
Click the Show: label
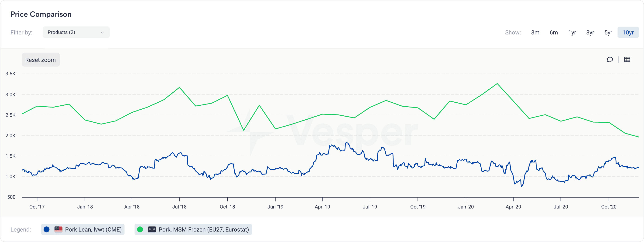pos(513,33)
